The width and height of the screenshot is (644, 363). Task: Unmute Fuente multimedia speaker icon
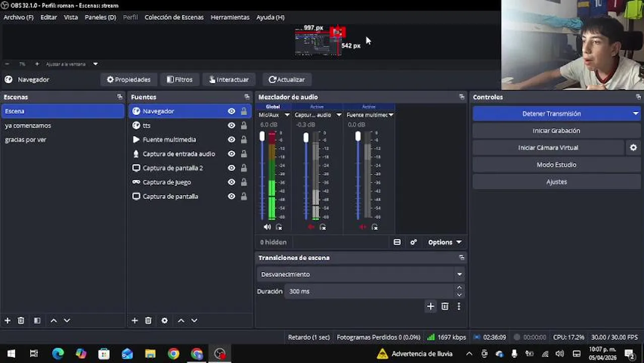363,227
